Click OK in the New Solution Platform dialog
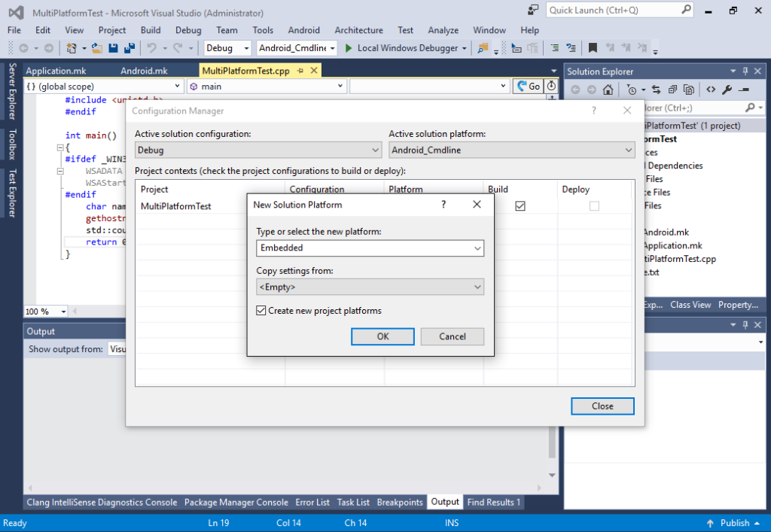Screen dimensions: 771x532 (x=382, y=336)
